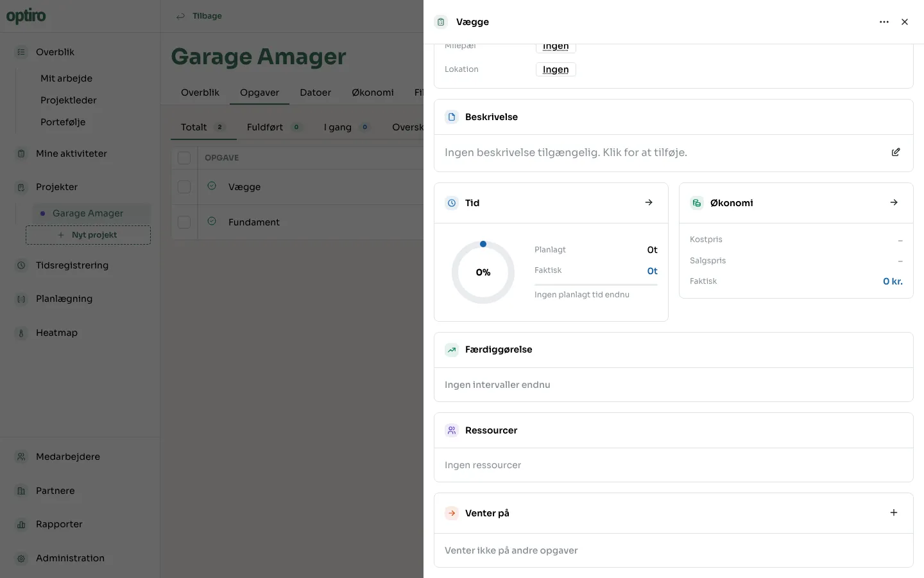Open the project Overblik tab
Viewport: 924px width, 578px height.
click(x=200, y=92)
